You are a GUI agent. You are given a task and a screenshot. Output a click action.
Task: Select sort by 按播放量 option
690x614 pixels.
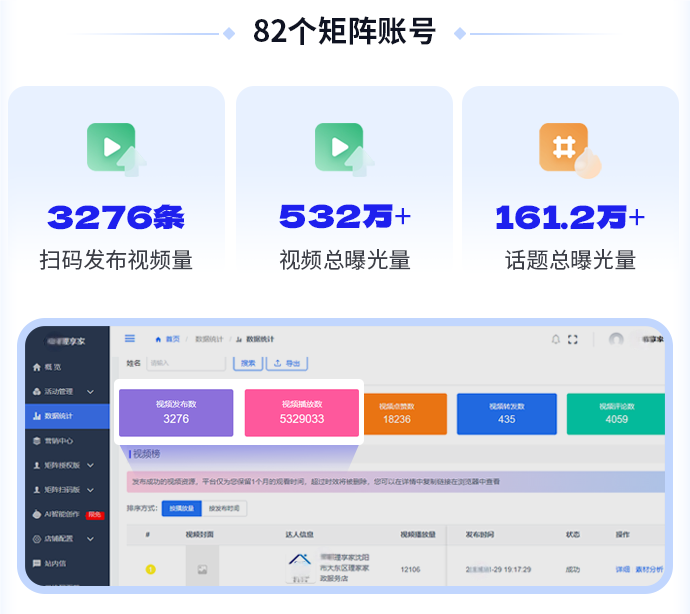pyautogui.click(x=180, y=509)
